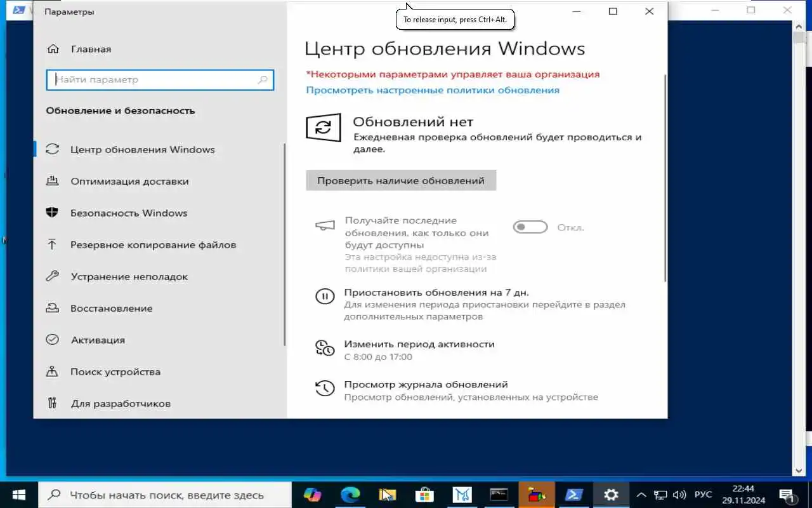The width and height of the screenshot is (812, 508).
Task: Open Просмотреть настроенные политики обновления link
Action: point(433,90)
